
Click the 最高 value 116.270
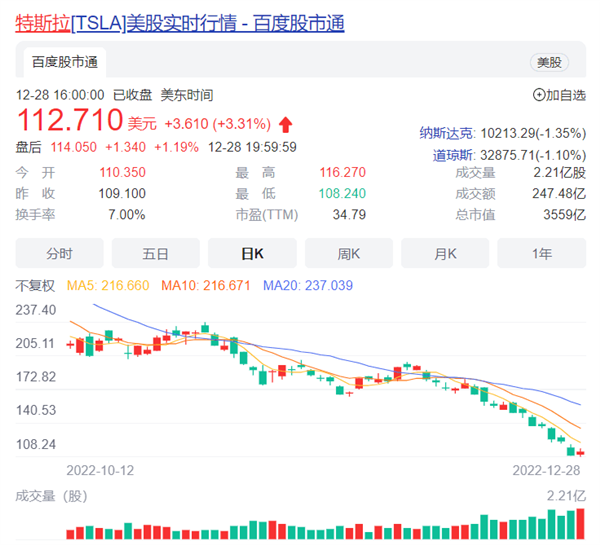click(x=342, y=173)
